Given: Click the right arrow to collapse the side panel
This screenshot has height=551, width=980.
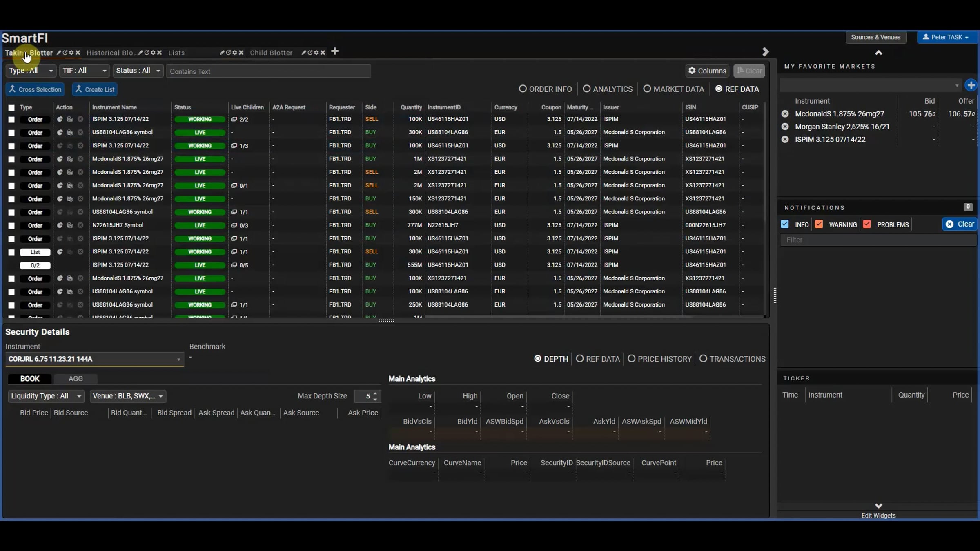Looking at the screenshot, I should click(x=765, y=52).
